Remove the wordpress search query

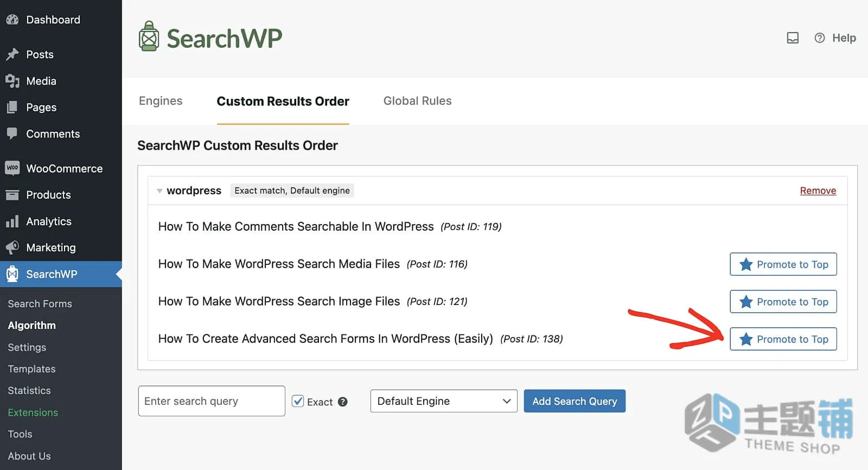818,190
